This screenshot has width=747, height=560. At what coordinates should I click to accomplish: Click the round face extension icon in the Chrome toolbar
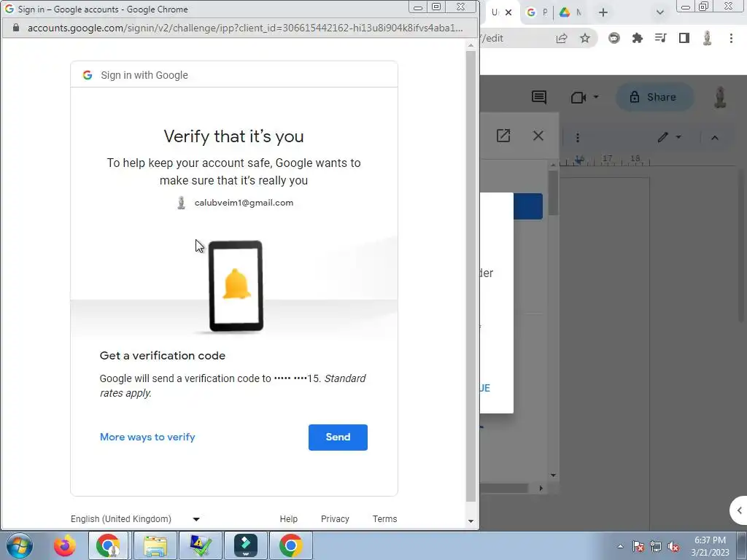(614, 38)
